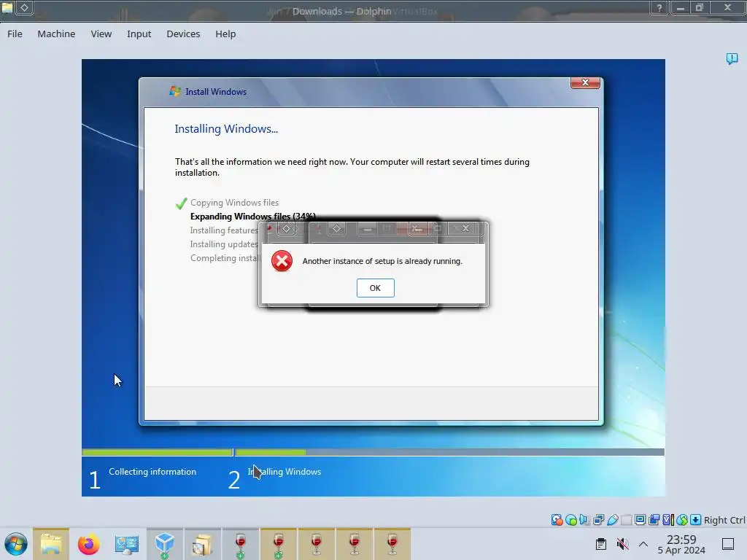
Task: Click the CPU virtualization status icon
Action: click(668, 520)
